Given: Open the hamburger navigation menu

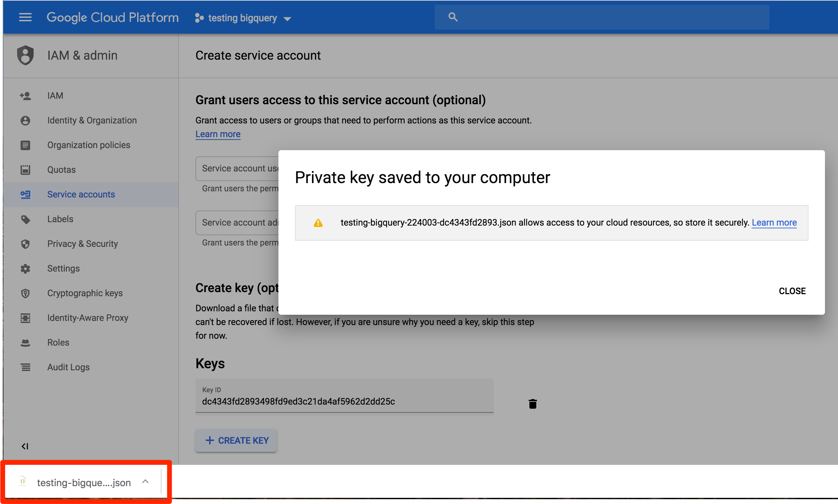Looking at the screenshot, I should (x=25, y=17).
